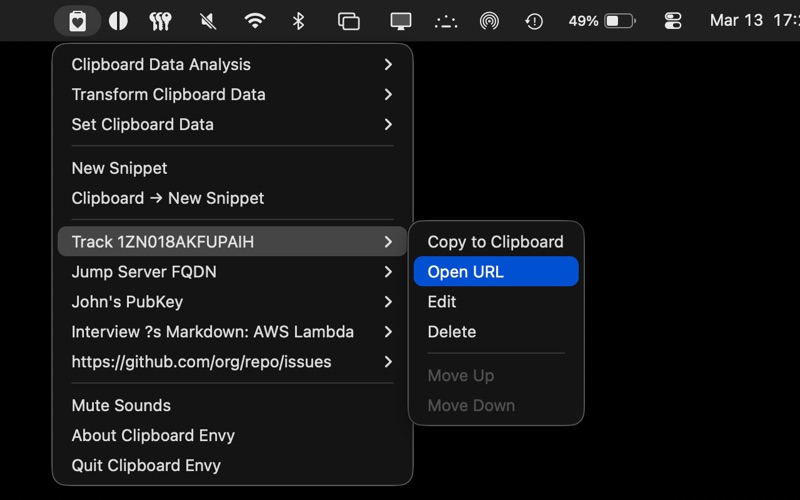Screen dimensions: 800x500
Task: Open John's PubKey snippet
Action: (x=232, y=302)
